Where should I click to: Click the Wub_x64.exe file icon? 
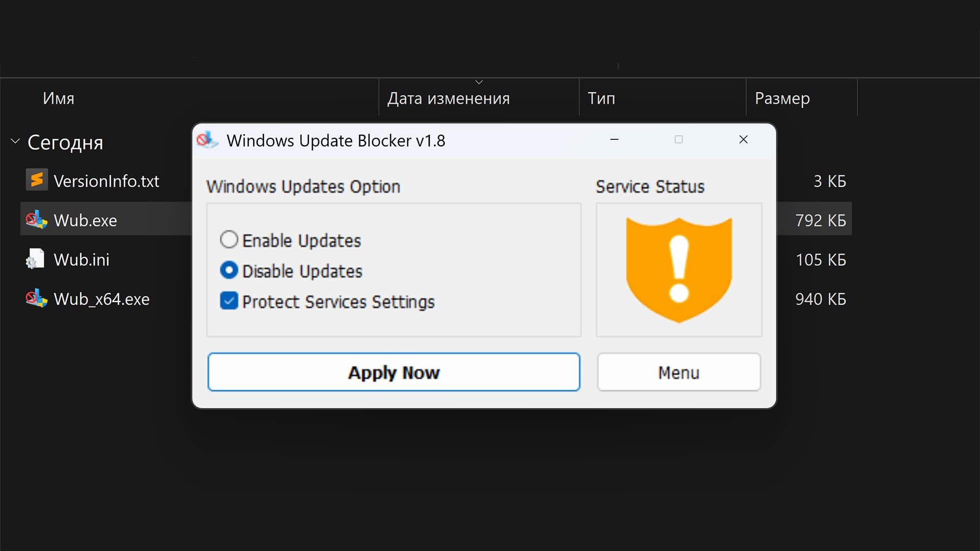(37, 298)
